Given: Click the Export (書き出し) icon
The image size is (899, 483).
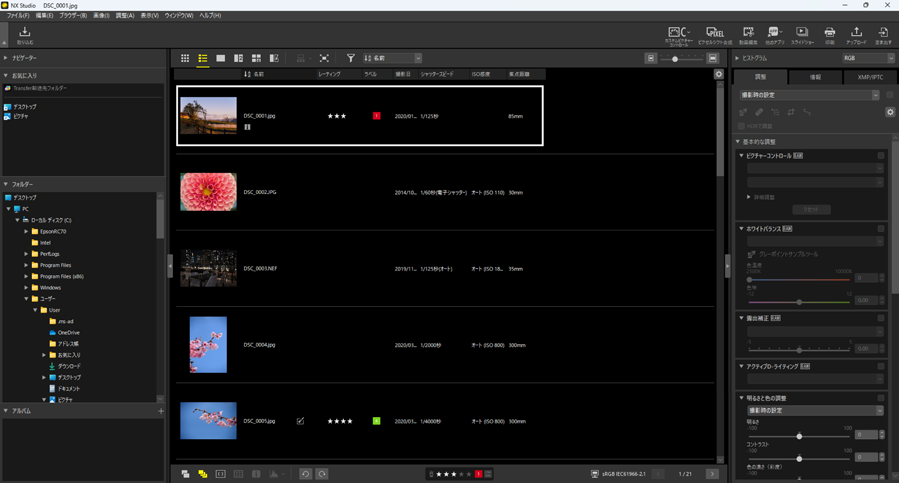Looking at the screenshot, I should 883,35.
